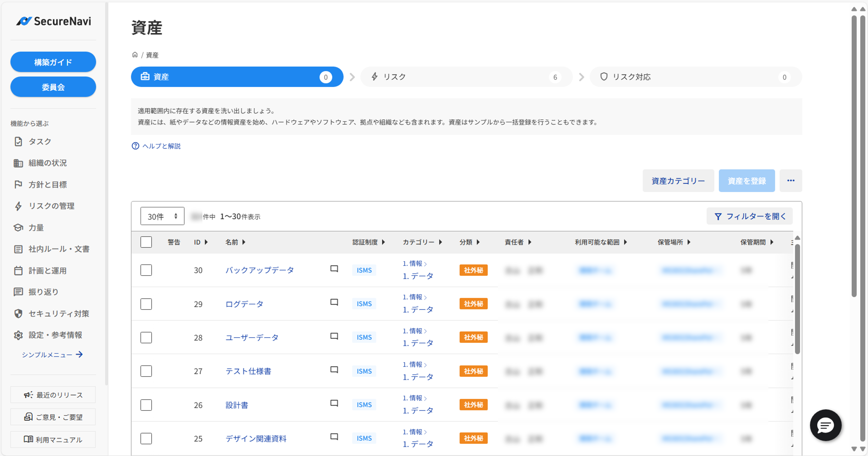868x456 pixels.
Task: Open comment icon for ログデータ row
Action: 334,302
